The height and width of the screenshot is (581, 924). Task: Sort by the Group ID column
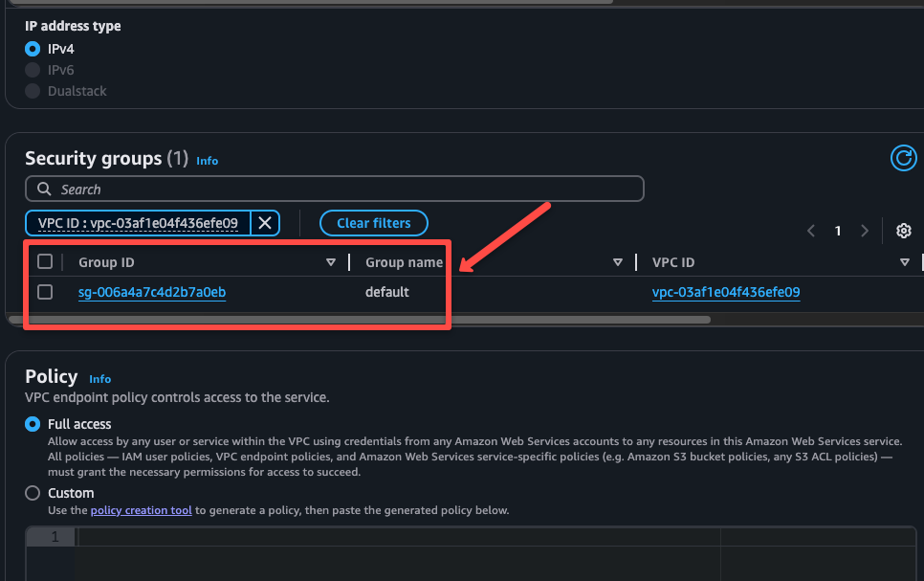pos(331,261)
